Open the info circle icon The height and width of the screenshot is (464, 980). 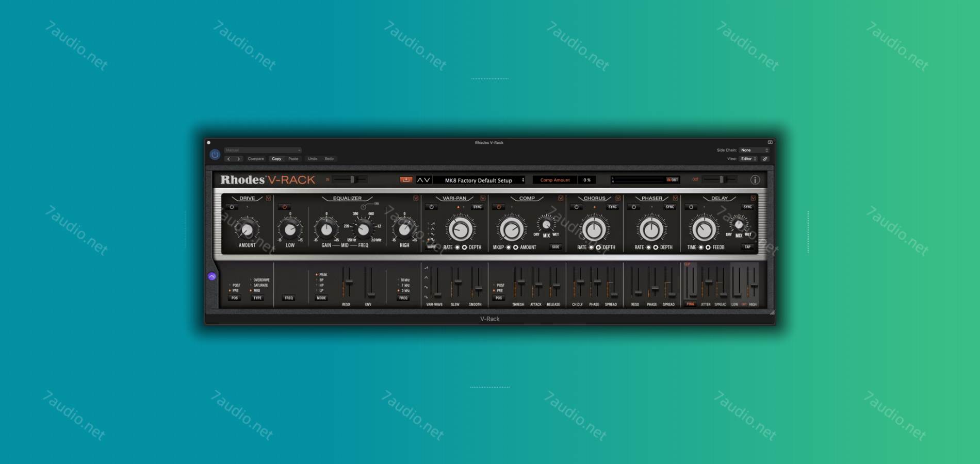755,180
